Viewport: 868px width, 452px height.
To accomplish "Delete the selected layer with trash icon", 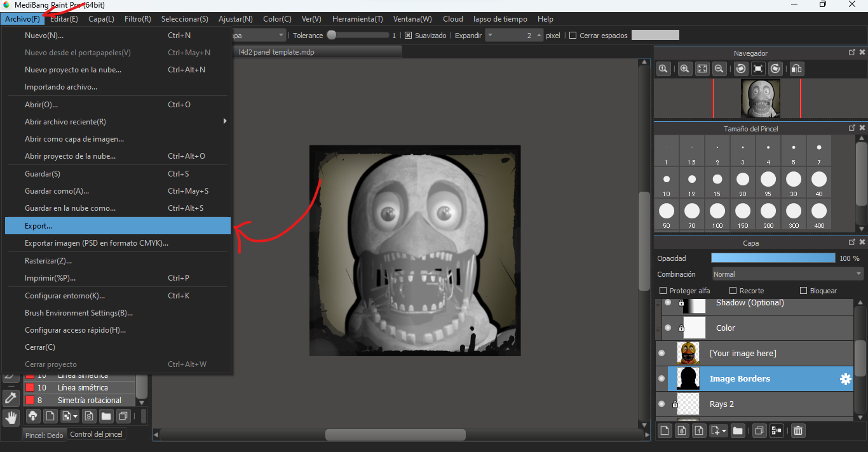I will tap(798, 430).
